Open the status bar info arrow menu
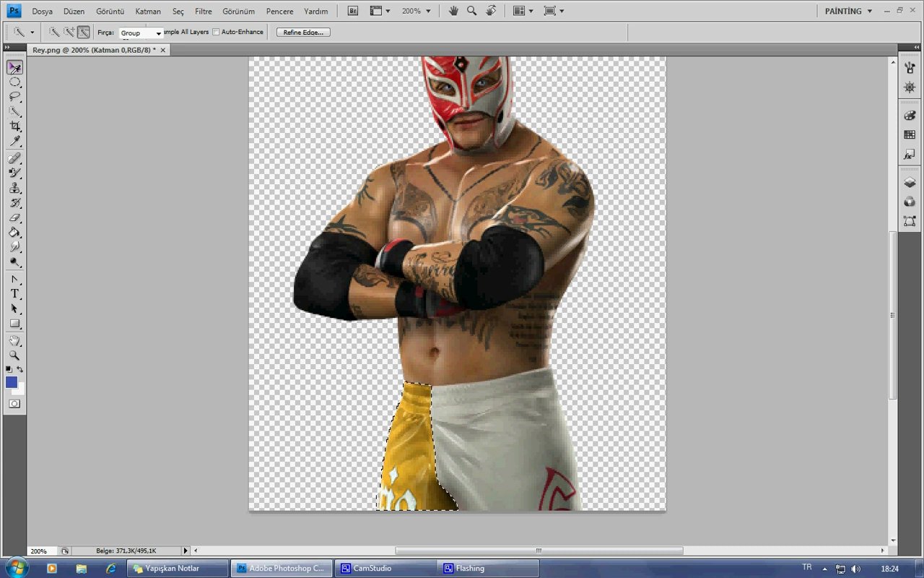Image resolution: width=924 pixels, height=578 pixels. [x=185, y=551]
